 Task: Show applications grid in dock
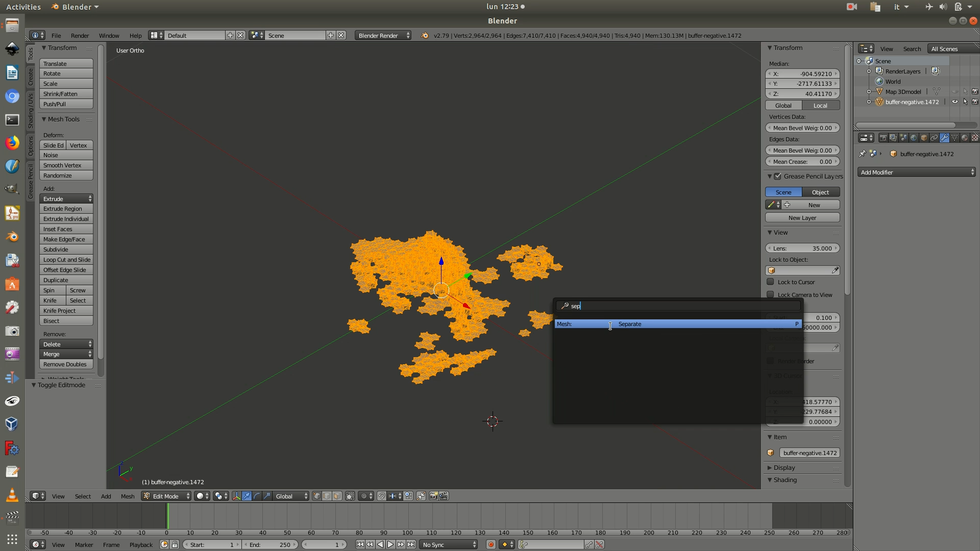pos(12,539)
